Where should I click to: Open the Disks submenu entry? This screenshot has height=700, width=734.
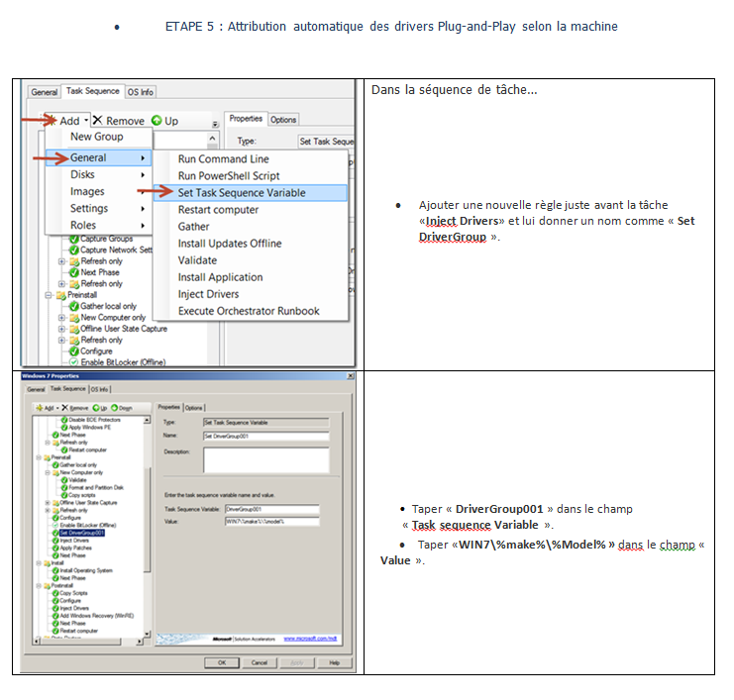tap(98, 174)
